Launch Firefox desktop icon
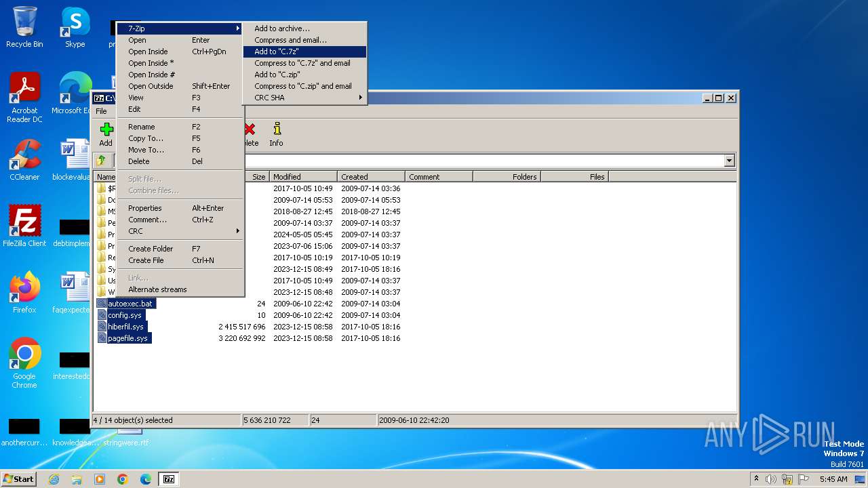 click(x=24, y=292)
